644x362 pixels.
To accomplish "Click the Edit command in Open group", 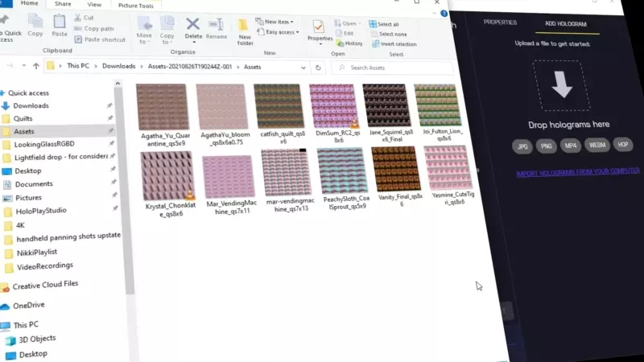I will [x=345, y=33].
